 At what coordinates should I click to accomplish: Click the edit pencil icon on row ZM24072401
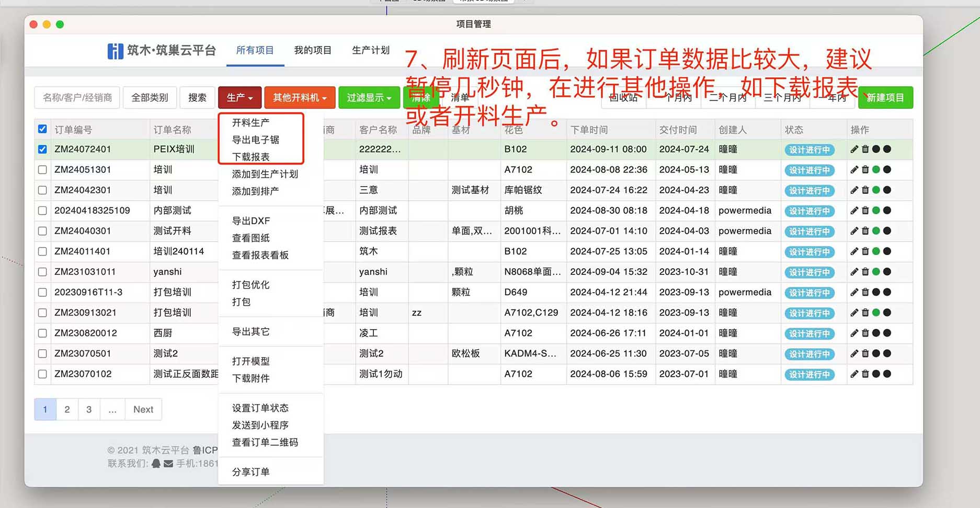[854, 149]
